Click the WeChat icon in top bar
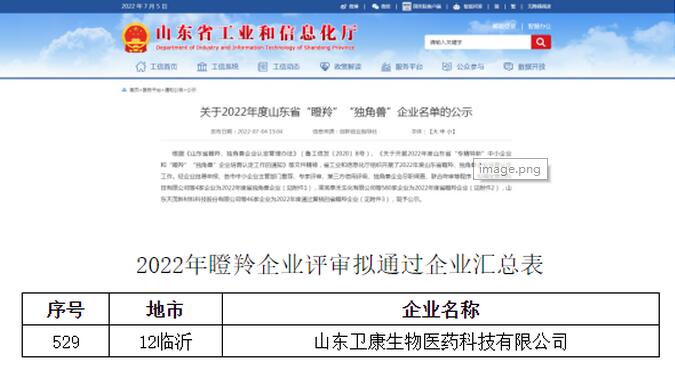 (x=375, y=6)
